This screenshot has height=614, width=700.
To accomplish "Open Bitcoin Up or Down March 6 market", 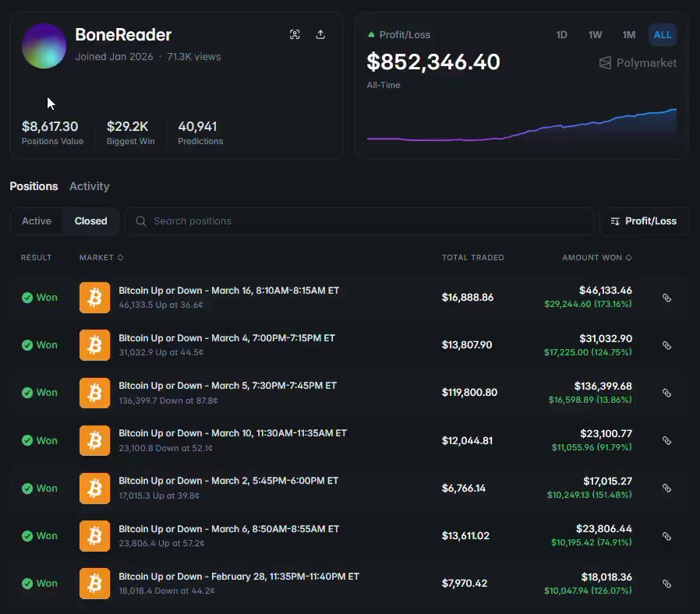I will [x=228, y=529].
